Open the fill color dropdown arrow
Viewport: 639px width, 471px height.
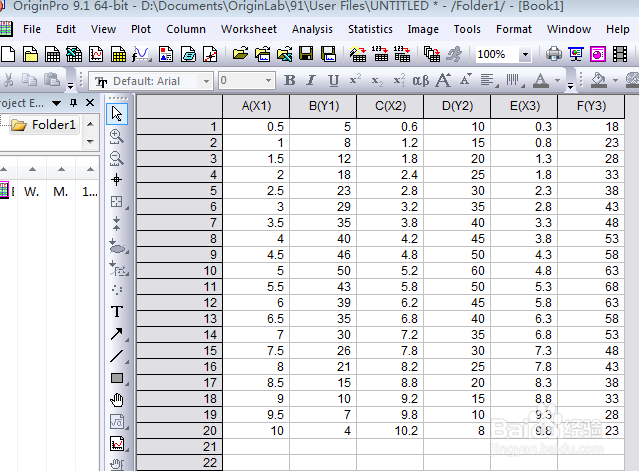[x=615, y=81]
